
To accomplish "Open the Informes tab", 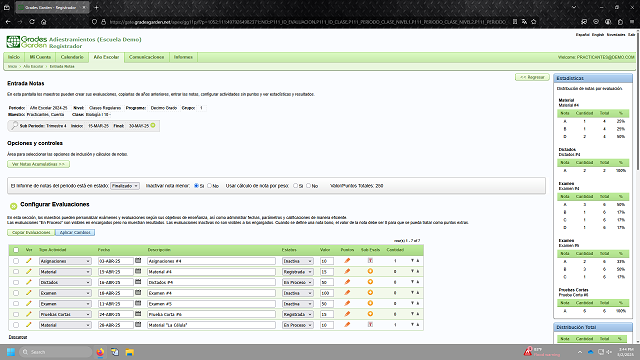I will click(x=183, y=57).
